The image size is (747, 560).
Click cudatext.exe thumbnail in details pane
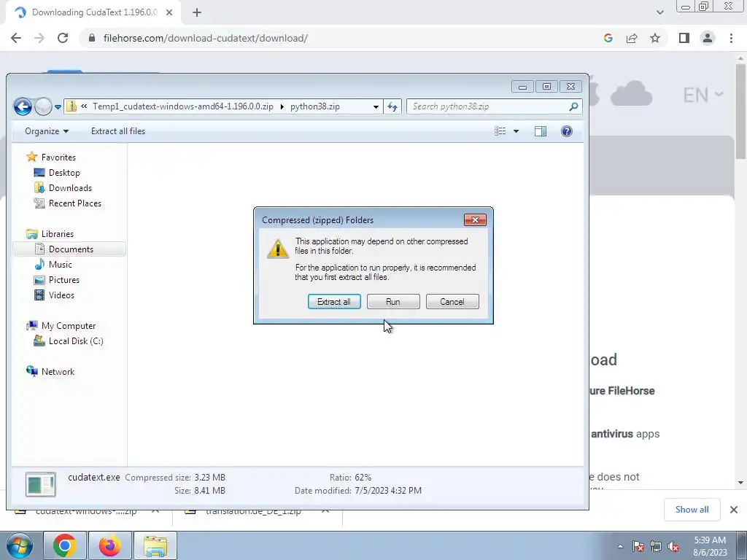tap(41, 484)
